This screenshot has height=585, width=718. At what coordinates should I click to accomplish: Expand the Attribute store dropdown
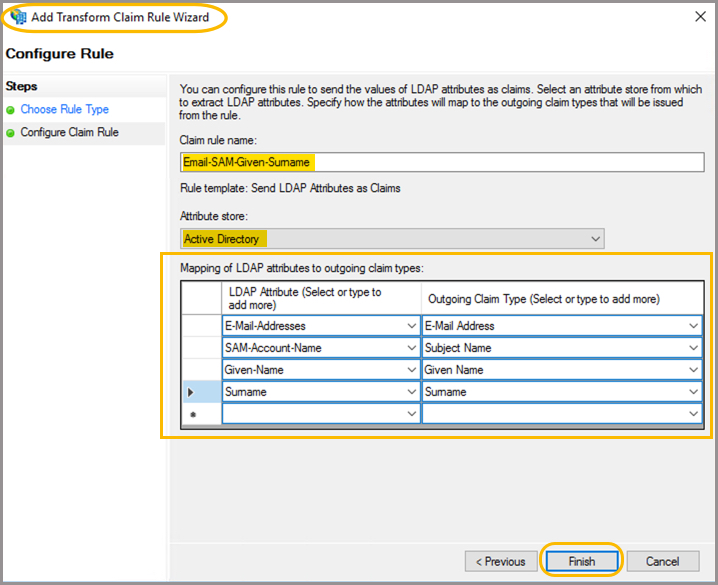click(595, 239)
